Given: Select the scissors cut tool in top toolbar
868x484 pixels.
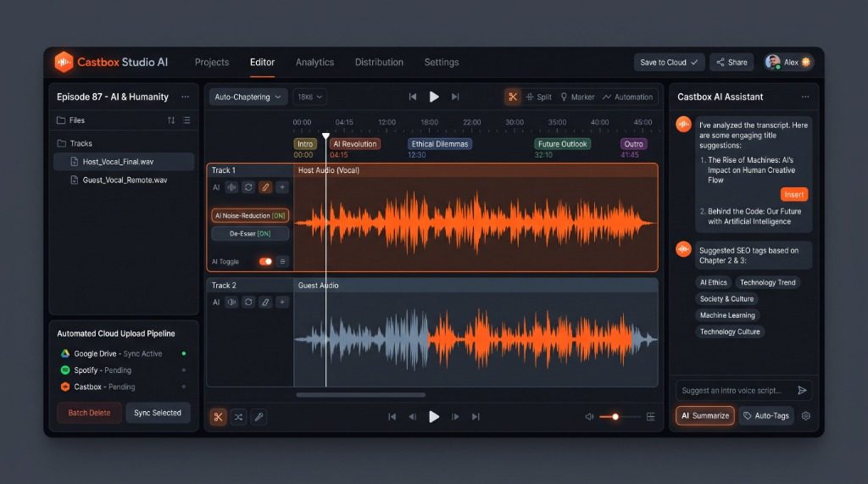Looking at the screenshot, I should (513, 97).
